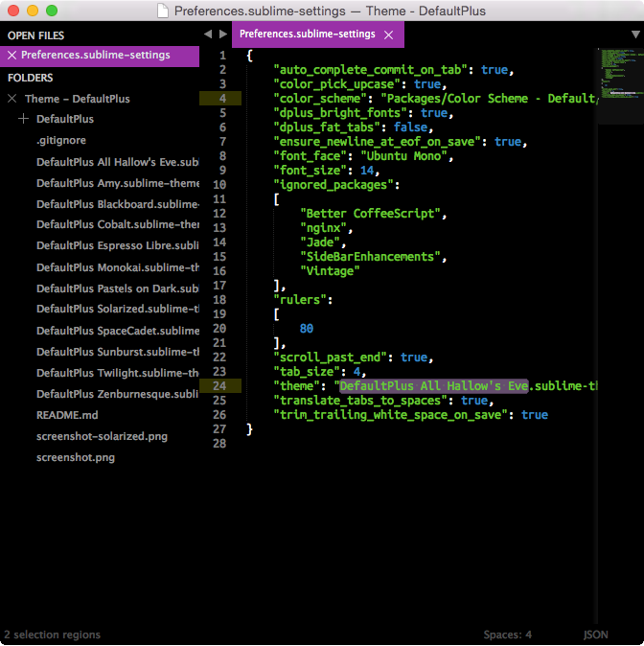Image resolution: width=644 pixels, height=646 pixels.
Task: Close the Preferences.sublime-settings tab
Action: 388,35
